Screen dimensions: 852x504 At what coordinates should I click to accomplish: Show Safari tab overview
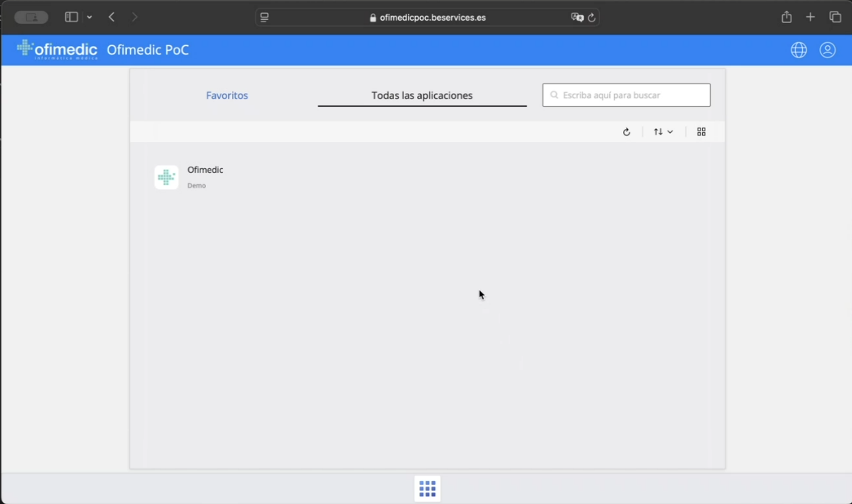click(x=835, y=17)
